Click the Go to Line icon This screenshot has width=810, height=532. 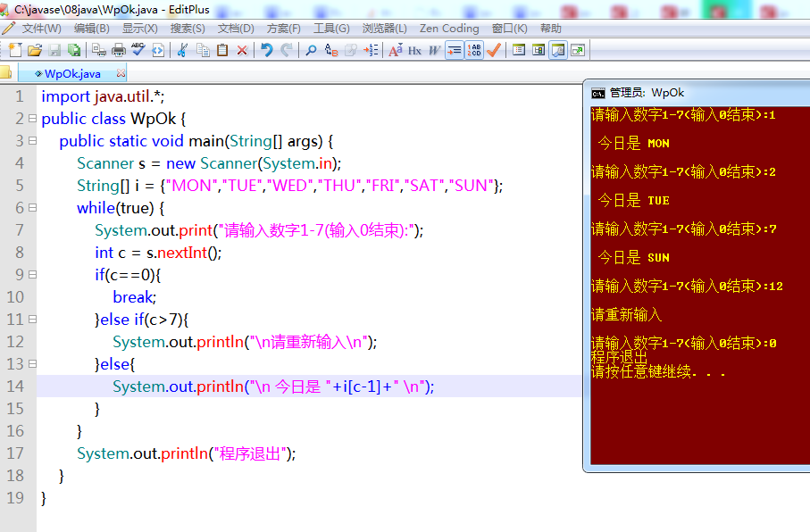tap(371, 50)
